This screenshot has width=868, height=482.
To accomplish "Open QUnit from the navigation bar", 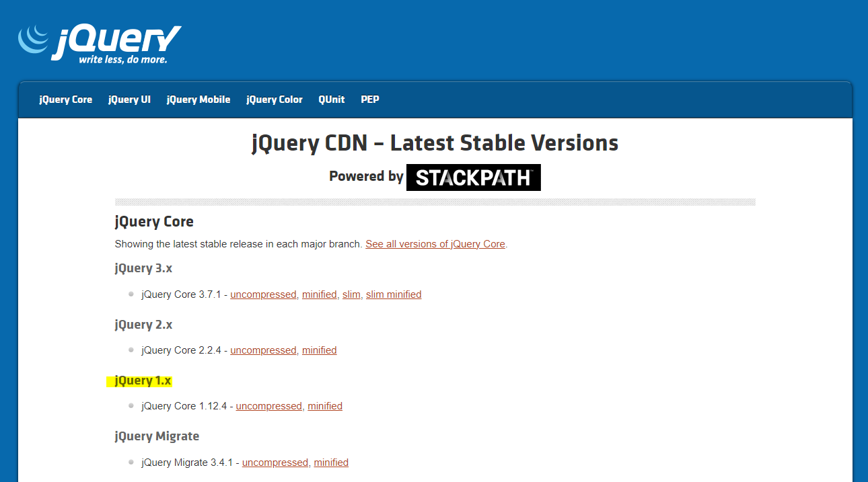I will click(x=332, y=99).
